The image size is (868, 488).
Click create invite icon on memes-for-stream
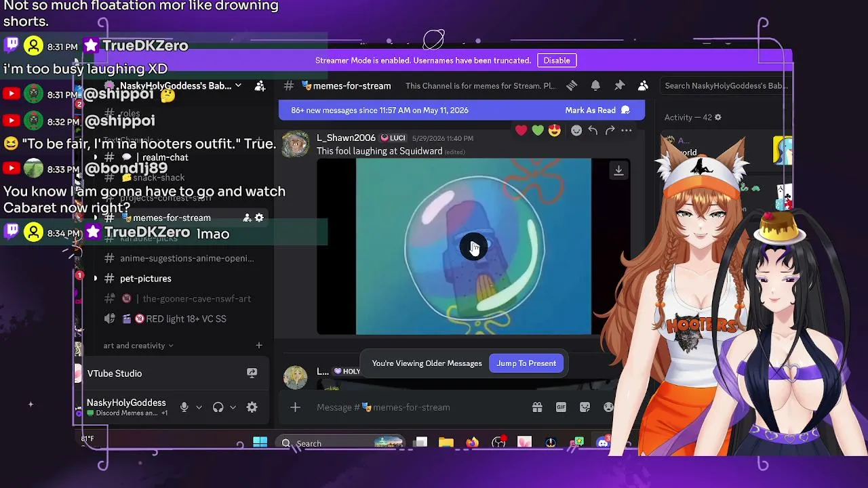(x=247, y=218)
